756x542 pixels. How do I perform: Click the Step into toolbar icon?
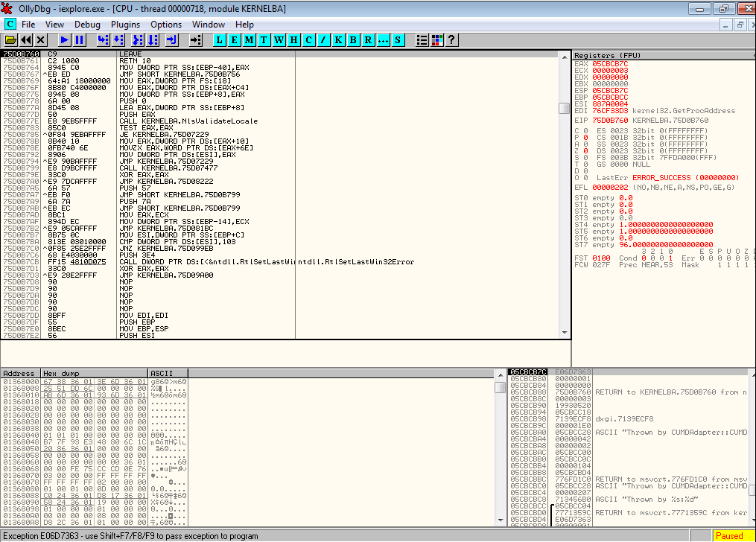tap(103, 40)
